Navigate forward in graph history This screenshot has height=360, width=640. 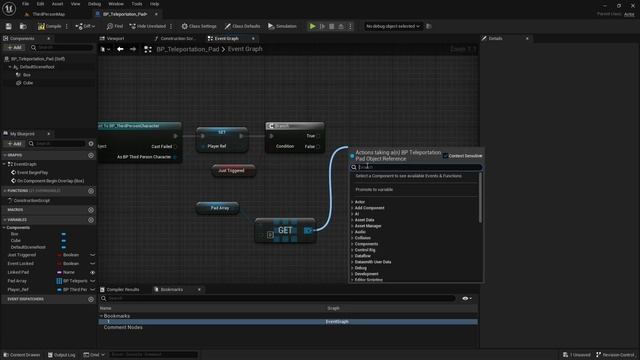(x=133, y=49)
